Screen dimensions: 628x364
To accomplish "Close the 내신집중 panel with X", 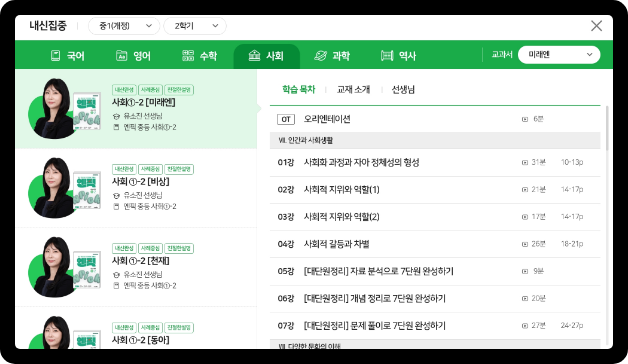I will click(596, 26).
